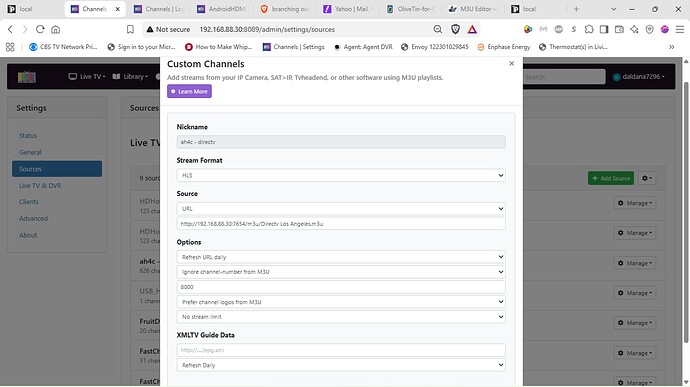Select Clients in Settings sidebar
This screenshot has height=387, width=690.
point(29,202)
